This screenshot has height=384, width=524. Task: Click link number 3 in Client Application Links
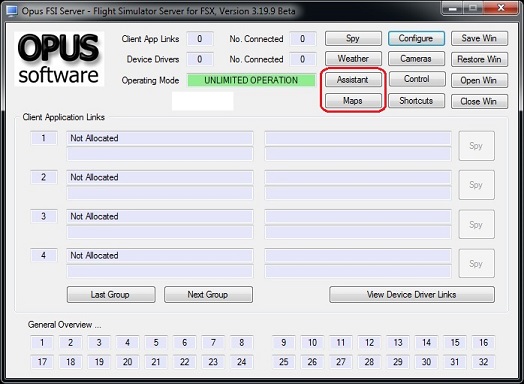click(43, 216)
